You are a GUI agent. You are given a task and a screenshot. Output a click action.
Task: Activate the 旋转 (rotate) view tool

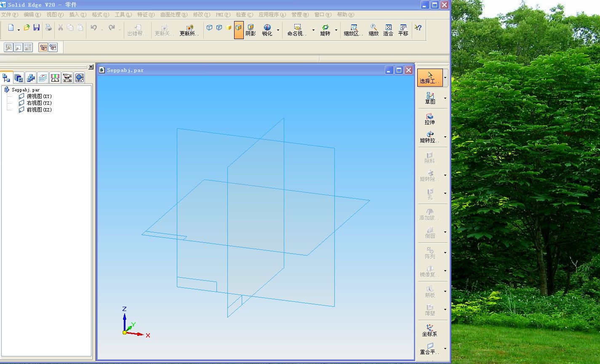coord(325,30)
